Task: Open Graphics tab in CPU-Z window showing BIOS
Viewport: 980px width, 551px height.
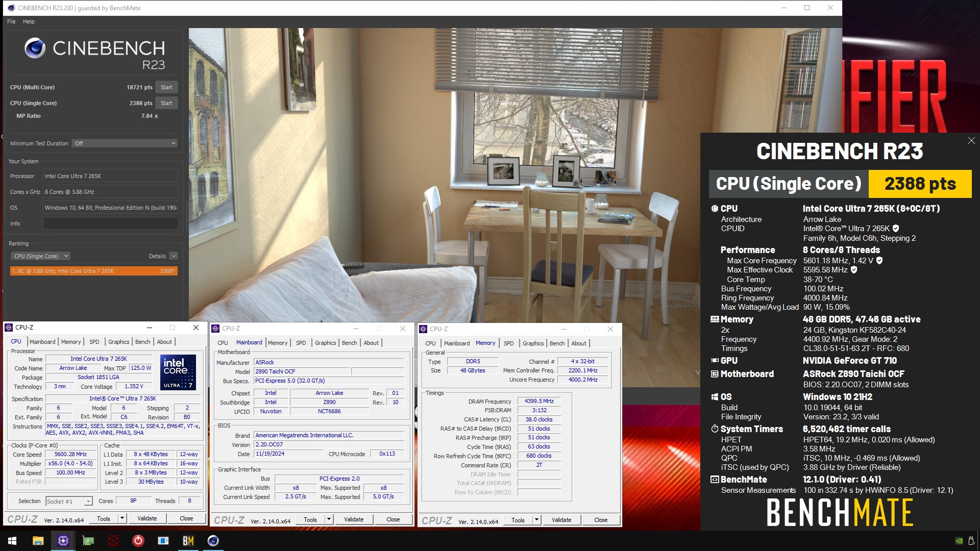Action: (325, 343)
